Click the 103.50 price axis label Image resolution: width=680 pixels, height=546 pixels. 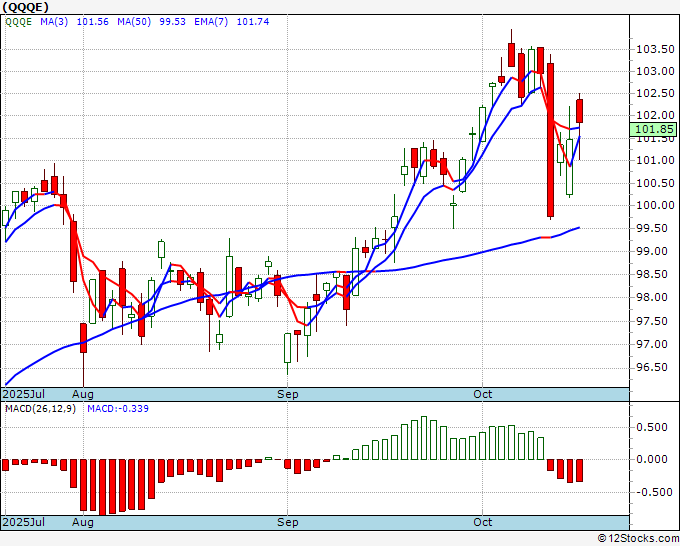(x=655, y=49)
